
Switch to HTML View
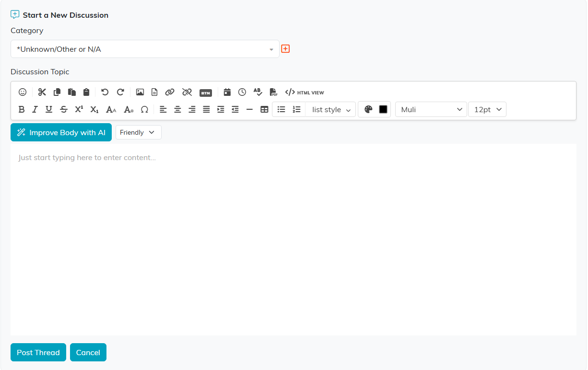[305, 92]
